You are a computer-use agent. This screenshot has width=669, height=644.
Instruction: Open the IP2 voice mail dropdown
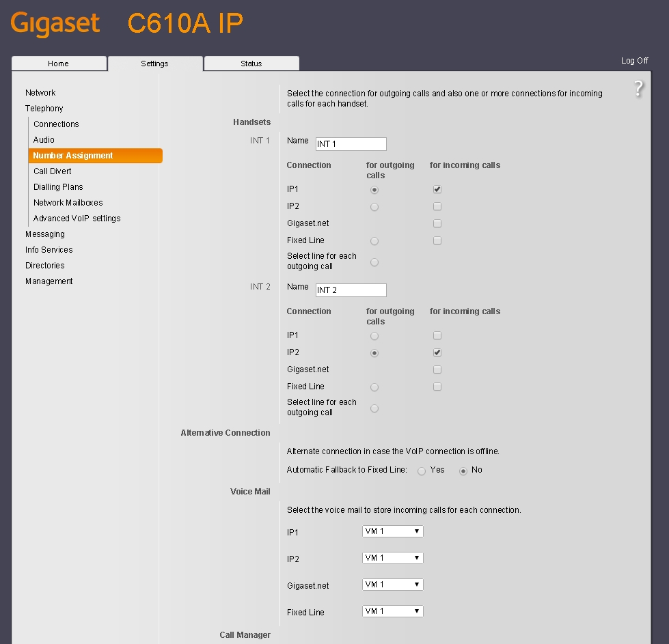392,558
